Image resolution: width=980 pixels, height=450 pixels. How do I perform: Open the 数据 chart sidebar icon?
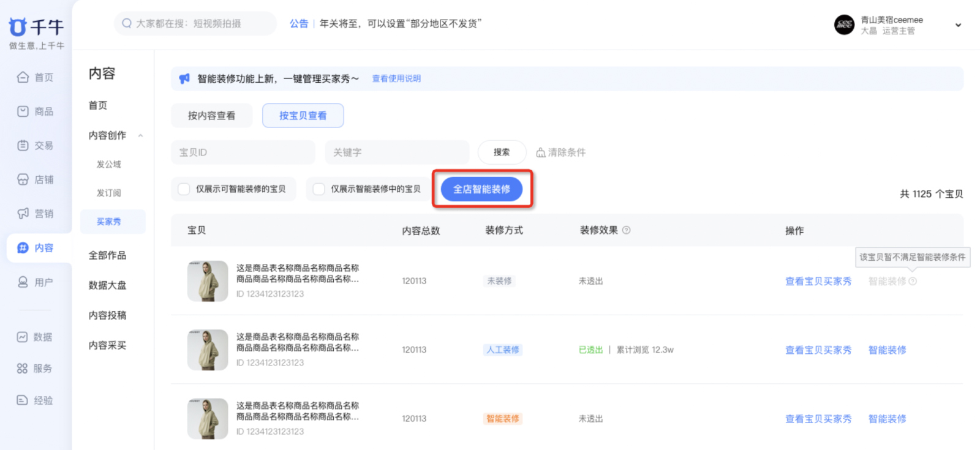click(22, 337)
